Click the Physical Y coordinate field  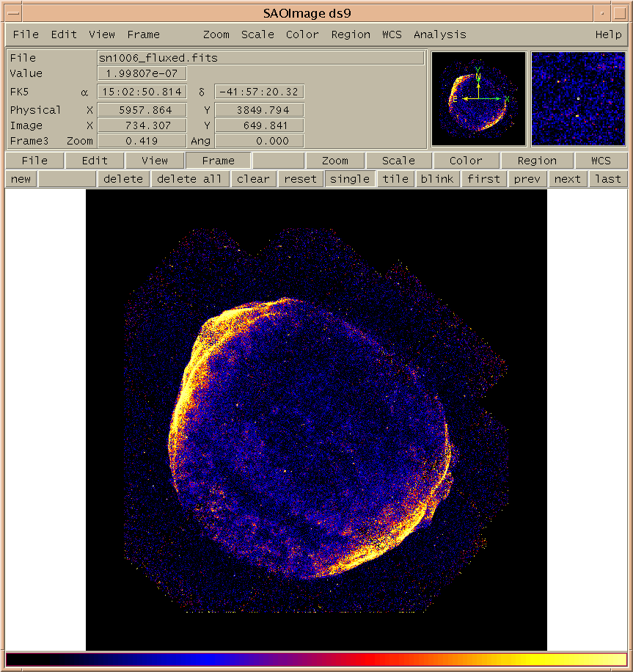pos(259,110)
